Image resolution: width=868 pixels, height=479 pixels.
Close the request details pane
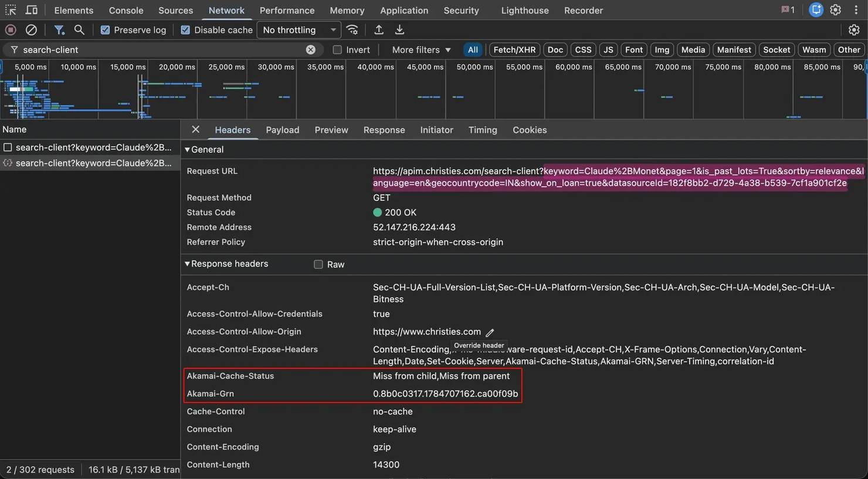195,130
